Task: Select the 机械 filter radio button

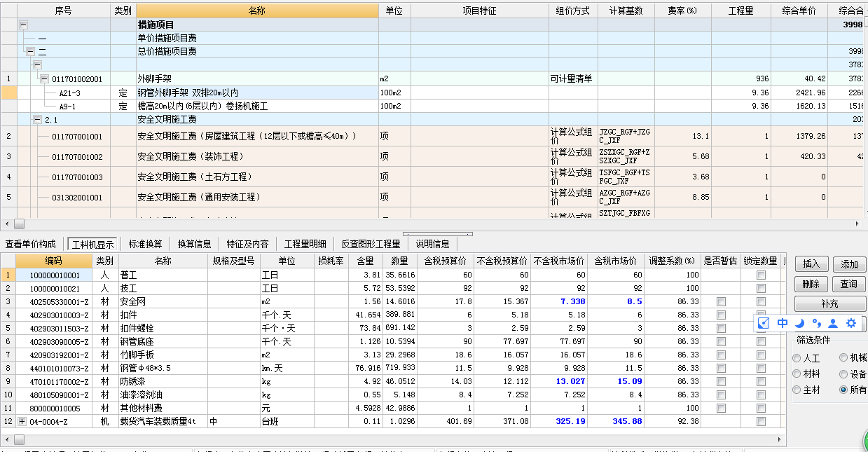Action: pyautogui.click(x=843, y=358)
